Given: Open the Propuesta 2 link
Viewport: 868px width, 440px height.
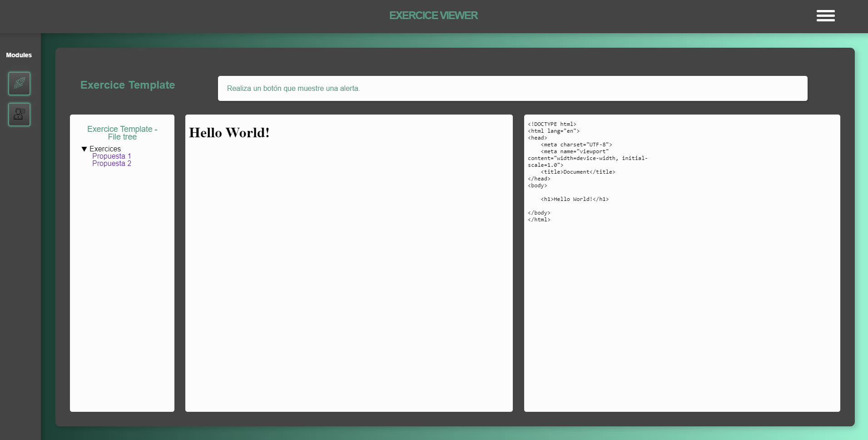Looking at the screenshot, I should 112,164.
